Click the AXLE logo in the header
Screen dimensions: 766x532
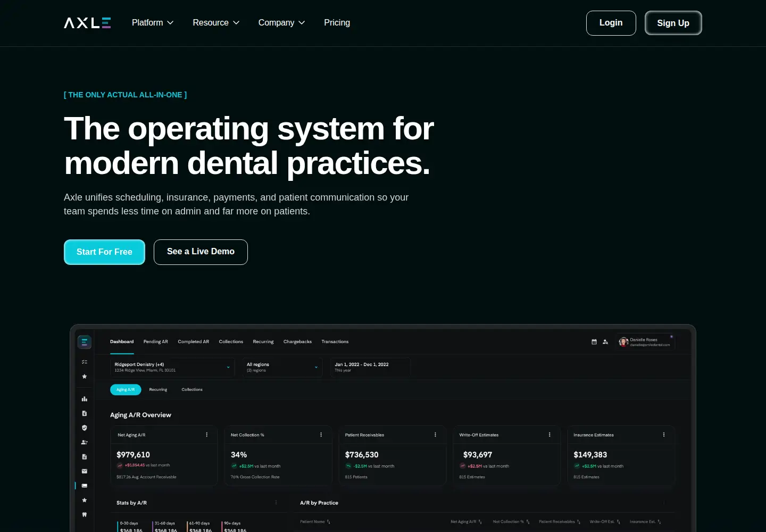point(87,23)
